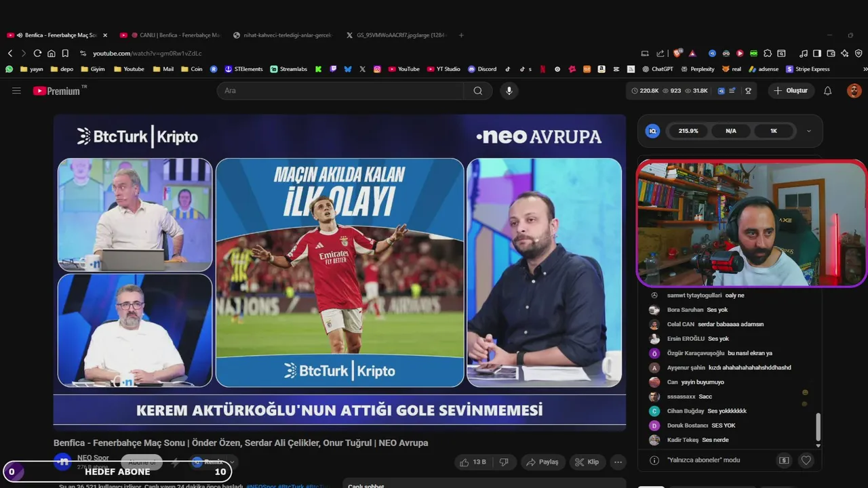Open the STElements bookmark

pos(243,69)
